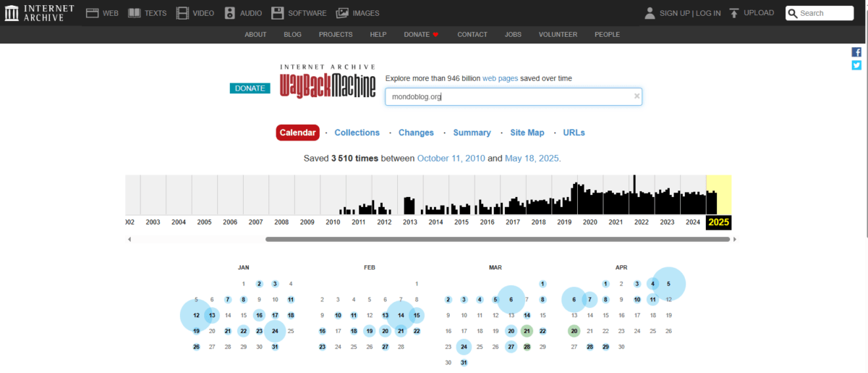Open the Web section icon
The image size is (868, 373).
[x=93, y=13]
